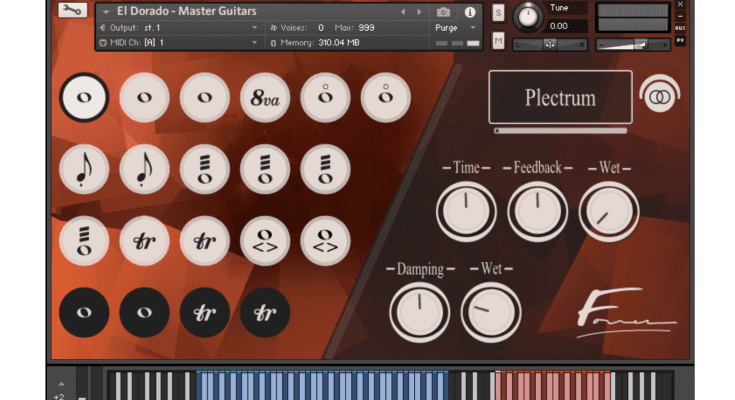Select the first dark trill articulation
The image size is (735, 400).
coord(205,313)
